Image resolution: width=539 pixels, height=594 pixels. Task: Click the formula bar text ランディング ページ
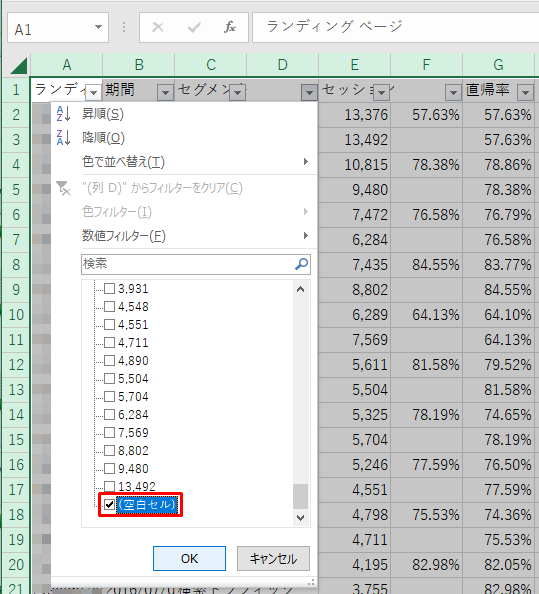point(334,27)
